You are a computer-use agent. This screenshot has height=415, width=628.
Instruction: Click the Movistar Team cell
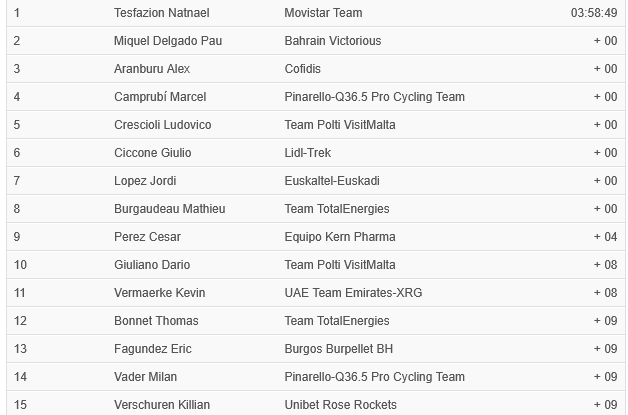323,13
